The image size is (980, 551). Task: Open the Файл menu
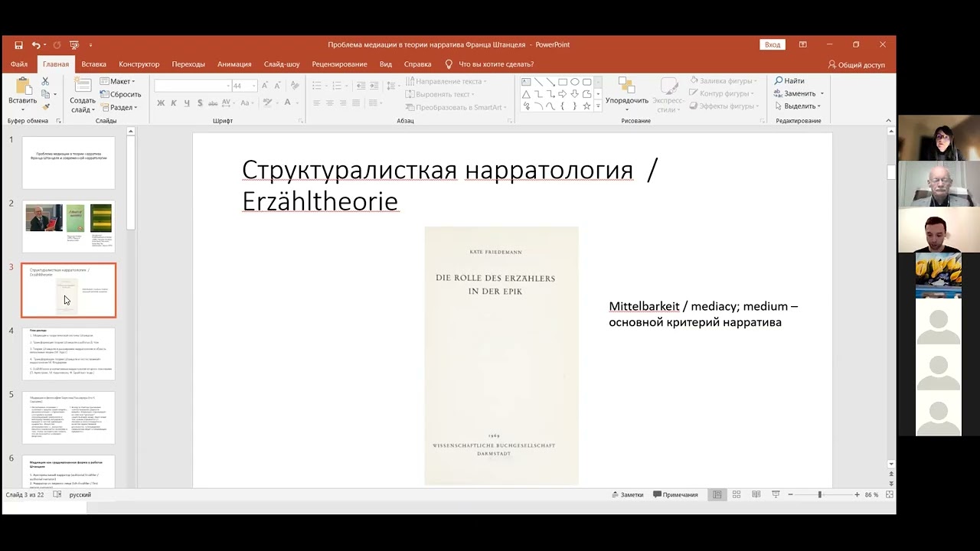click(19, 64)
